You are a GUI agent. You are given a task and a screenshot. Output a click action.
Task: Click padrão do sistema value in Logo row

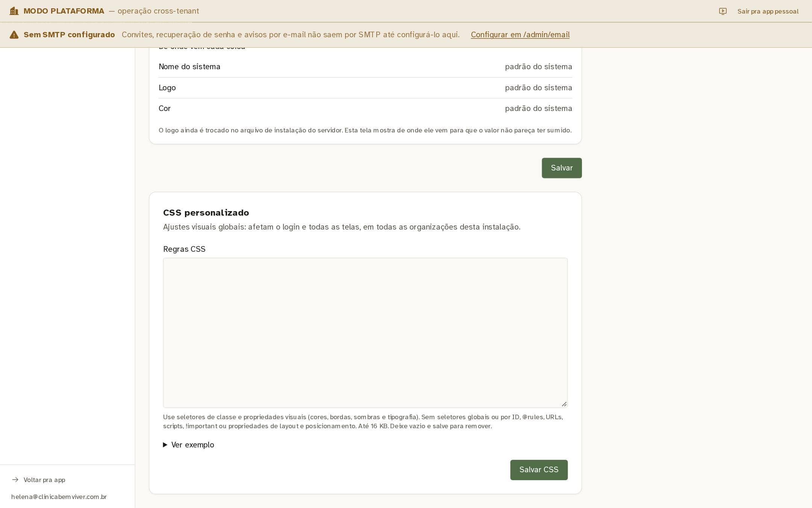[538, 88]
